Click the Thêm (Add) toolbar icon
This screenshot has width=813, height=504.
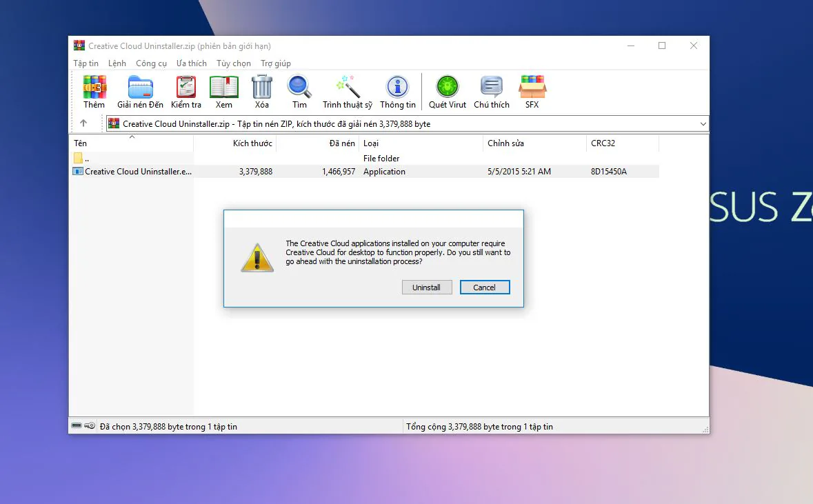(94, 87)
